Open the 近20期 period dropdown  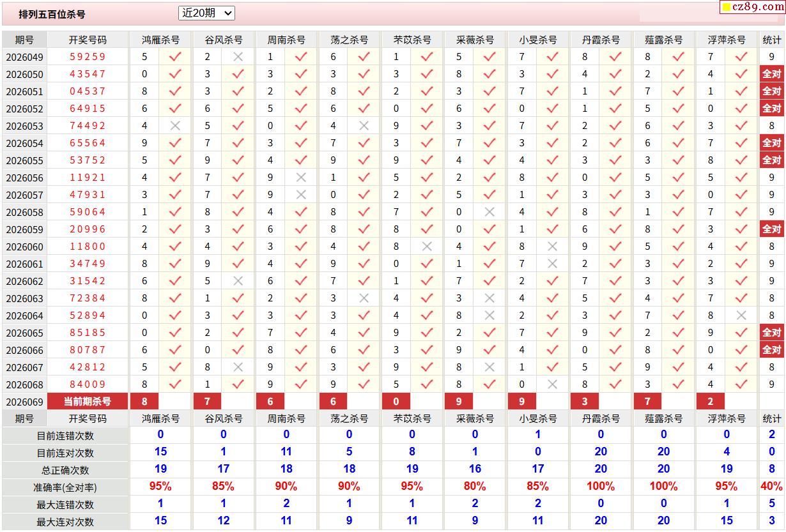(x=206, y=13)
